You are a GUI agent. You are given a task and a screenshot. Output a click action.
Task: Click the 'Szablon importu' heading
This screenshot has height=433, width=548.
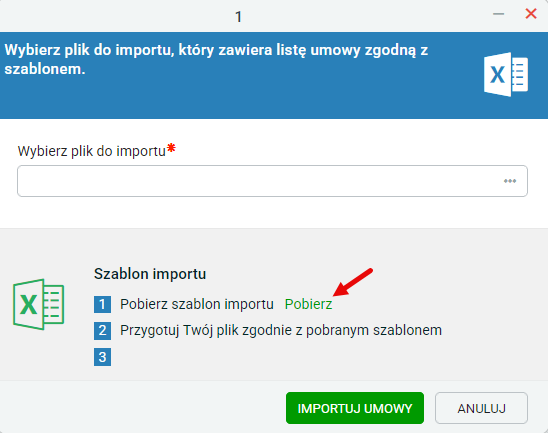point(150,274)
